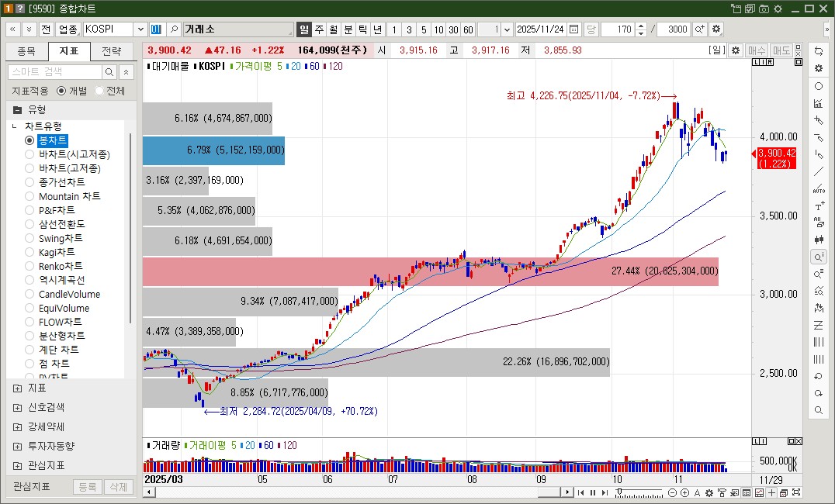This screenshot has height=504, width=835.
Task: Select 바차트(시고저종) radio option
Action: click(29, 154)
